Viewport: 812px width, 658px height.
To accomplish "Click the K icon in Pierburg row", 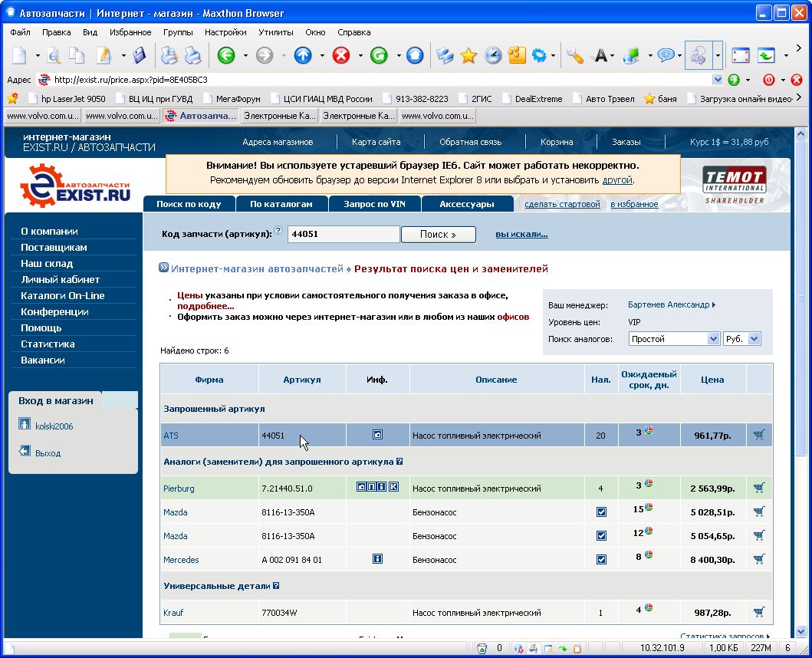I will coord(394,487).
